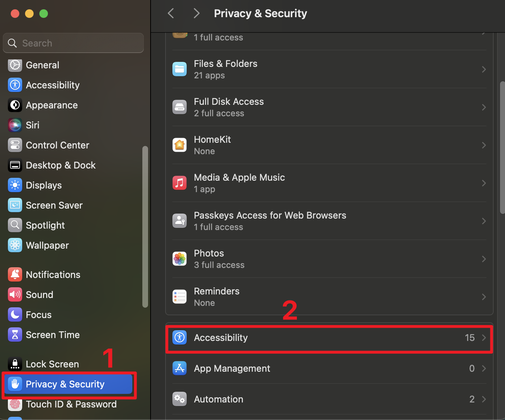Select Touch ID & Password entry

coord(71,404)
